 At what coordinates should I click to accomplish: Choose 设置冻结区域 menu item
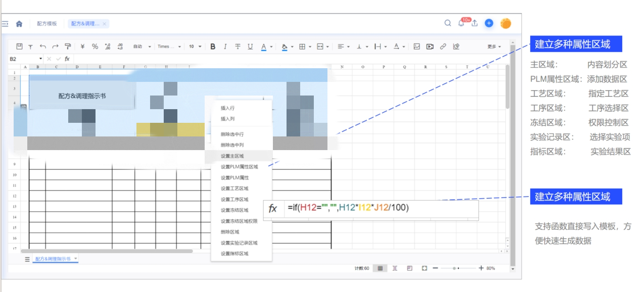tap(234, 210)
